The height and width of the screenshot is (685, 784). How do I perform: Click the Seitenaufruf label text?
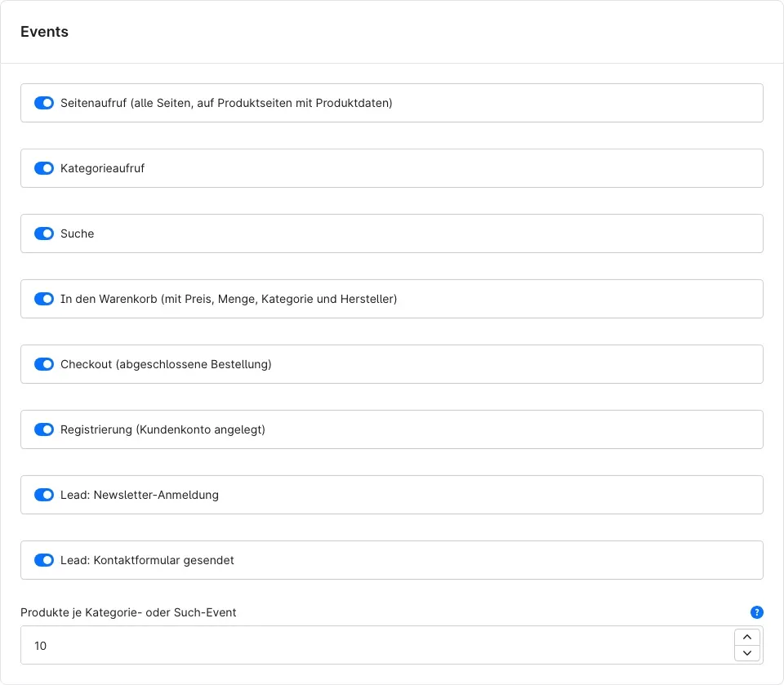[x=226, y=103]
